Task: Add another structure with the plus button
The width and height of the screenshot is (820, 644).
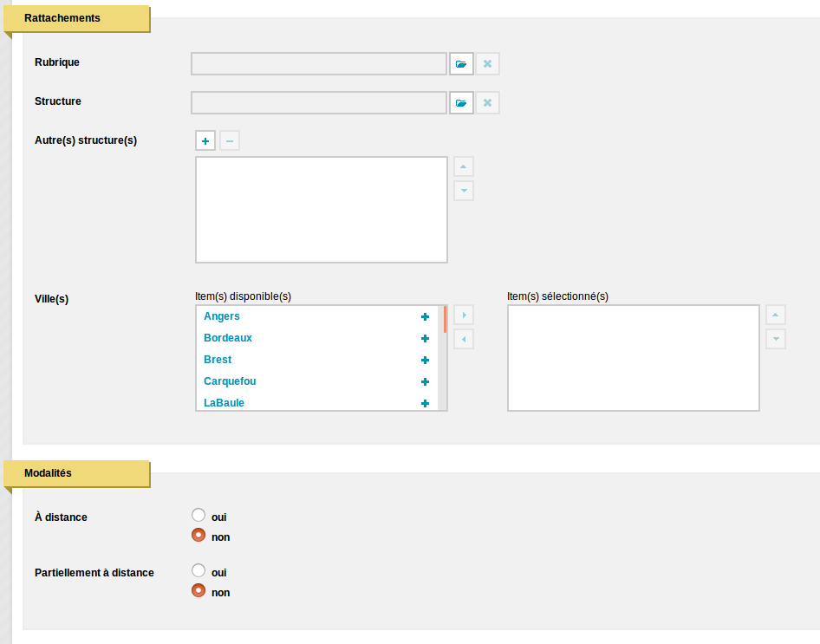Action: point(205,140)
